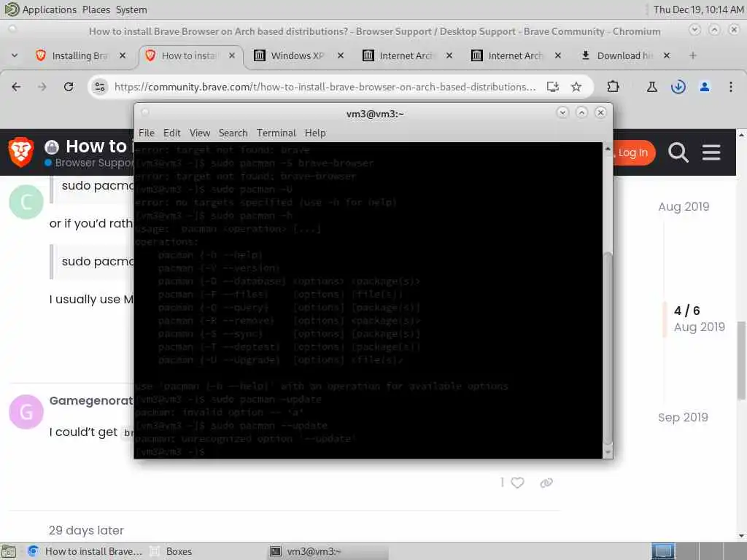This screenshot has width=747, height=560.
Task: Open the forum hamburger menu
Action: (x=711, y=152)
